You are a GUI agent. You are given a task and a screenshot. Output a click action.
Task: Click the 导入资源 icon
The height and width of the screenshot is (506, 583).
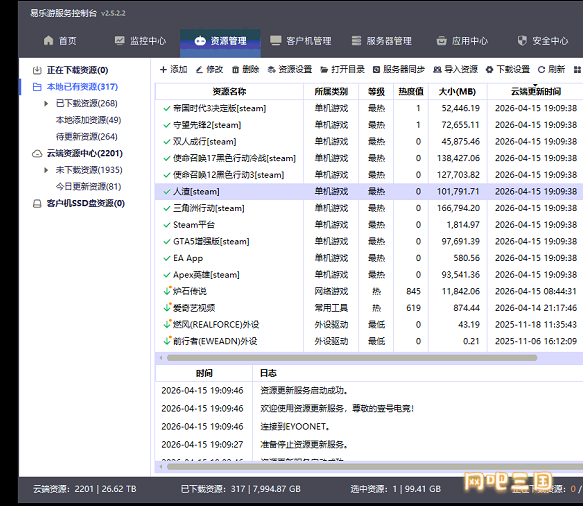(437, 70)
